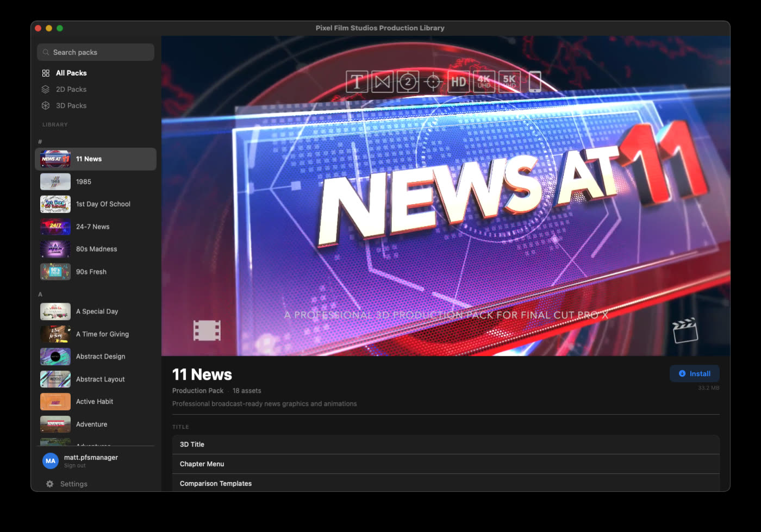
Task: Select the Abstract Layout pack
Action: 96,379
